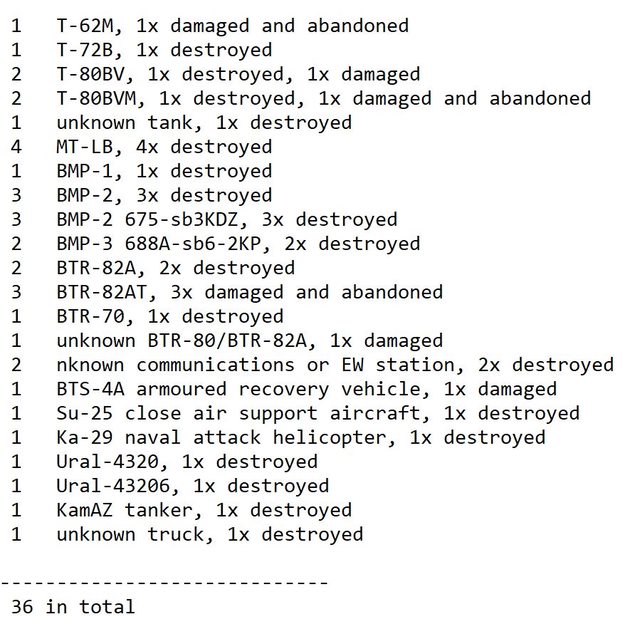640x629 pixels.
Task: Click the BMP-2 675-sb3KDZ line
Action: coord(227,219)
